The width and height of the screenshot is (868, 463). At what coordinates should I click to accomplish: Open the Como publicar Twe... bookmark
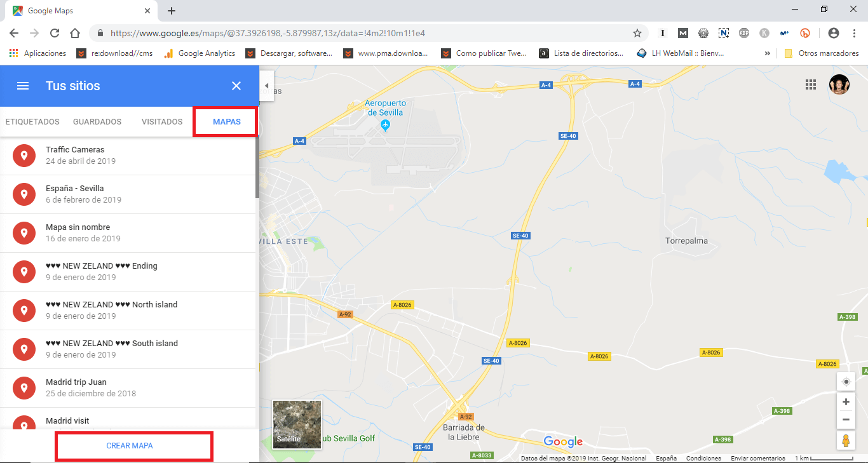484,53
